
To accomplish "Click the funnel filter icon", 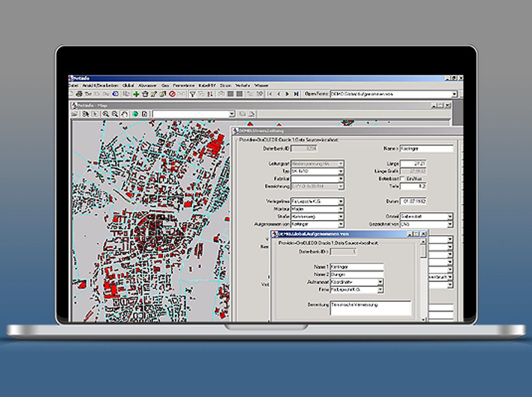I will pos(192,94).
